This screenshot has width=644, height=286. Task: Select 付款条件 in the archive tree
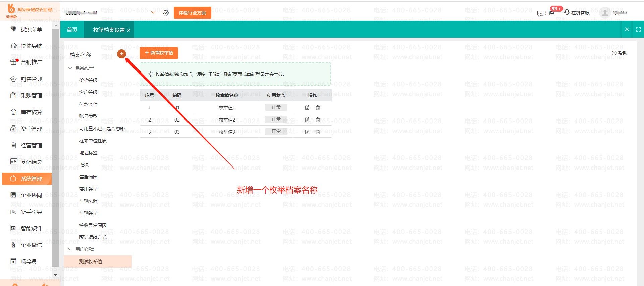[x=88, y=104]
